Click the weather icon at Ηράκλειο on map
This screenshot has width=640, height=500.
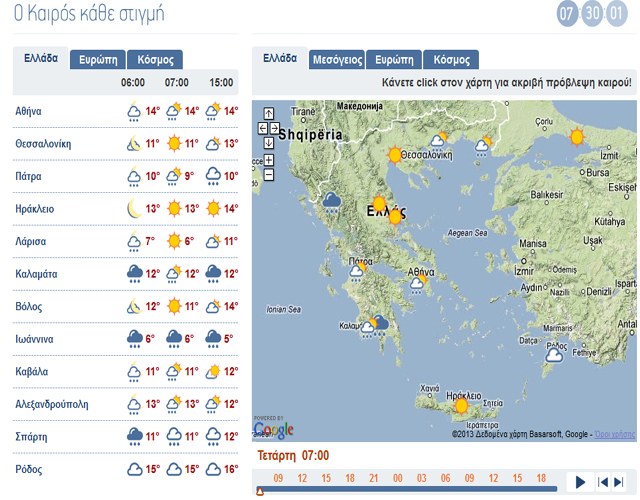[461, 405]
